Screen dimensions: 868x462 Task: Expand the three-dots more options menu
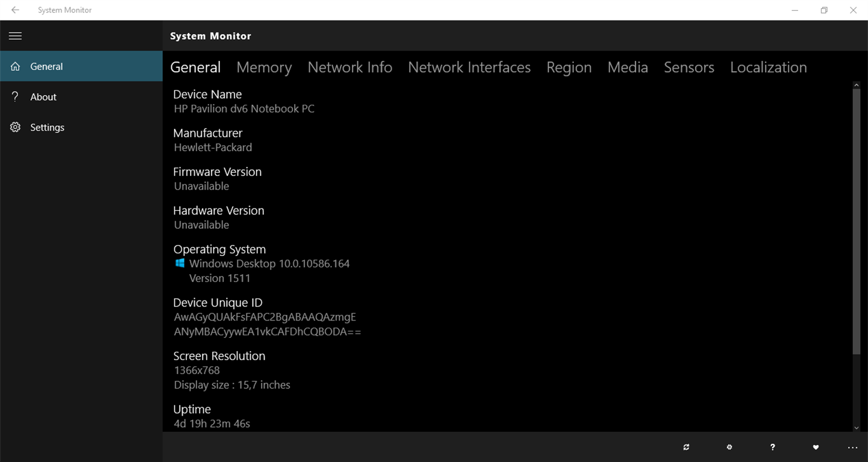pos(852,447)
